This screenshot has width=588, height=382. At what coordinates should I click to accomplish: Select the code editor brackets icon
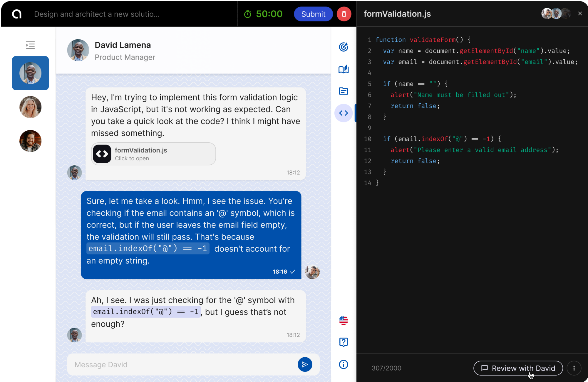pyautogui.click(x=344, y=113)
